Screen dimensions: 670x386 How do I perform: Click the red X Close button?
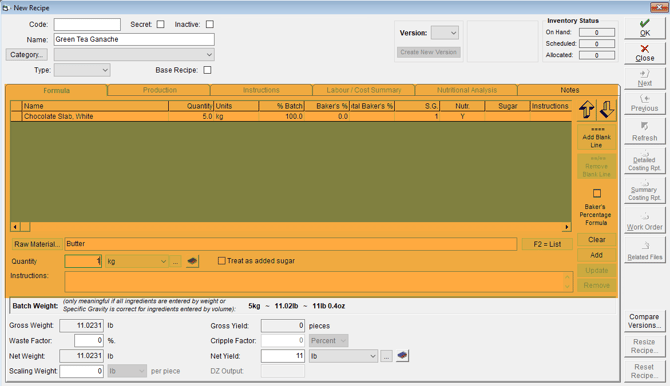coord(644,53)
